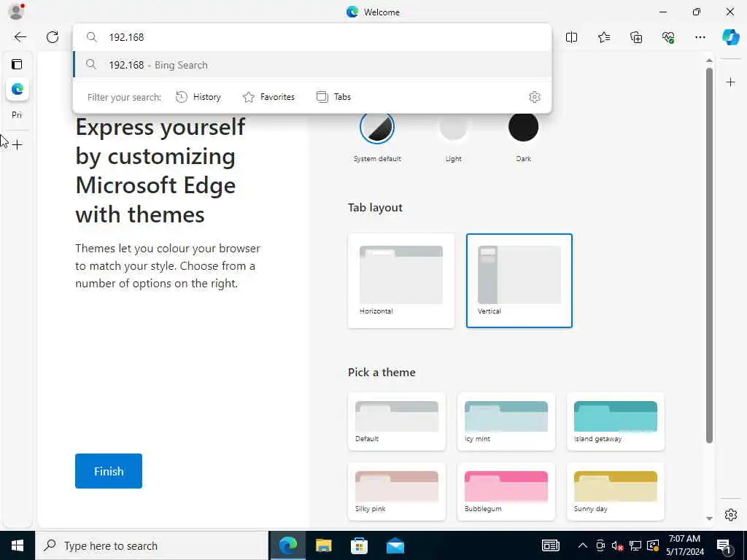747x560 pixels.
Task: Open the tab actions menu icon
Action: tap(18, 64)
